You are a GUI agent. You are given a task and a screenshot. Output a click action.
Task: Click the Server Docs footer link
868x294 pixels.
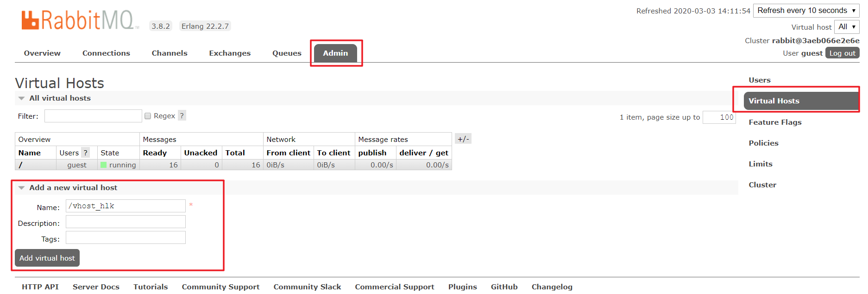pos(96,287)
